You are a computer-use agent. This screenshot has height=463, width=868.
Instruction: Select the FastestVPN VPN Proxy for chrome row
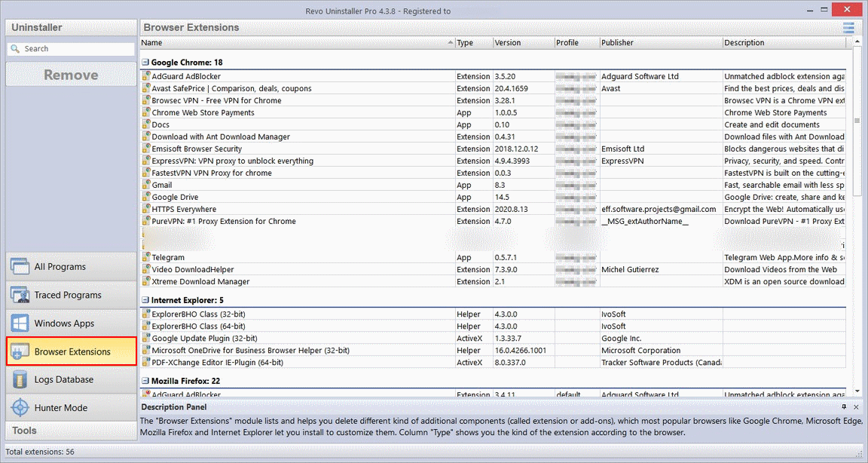(x=494, y=173)
